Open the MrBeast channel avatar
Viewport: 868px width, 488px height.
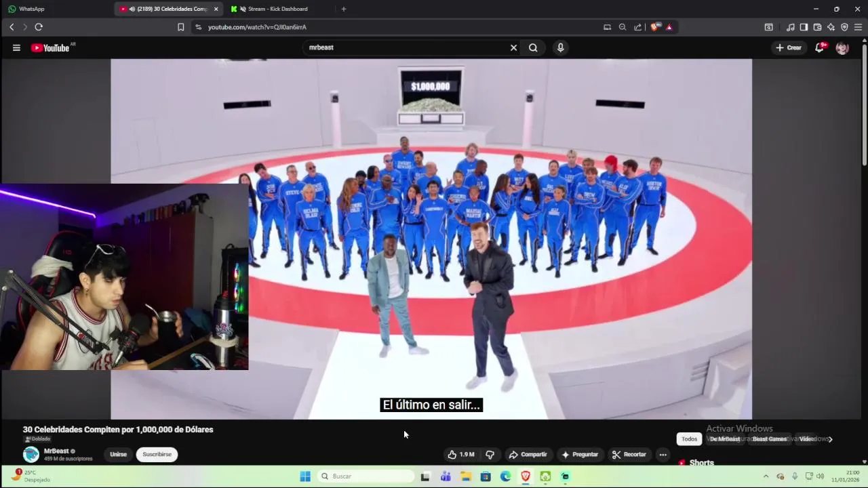31,454
